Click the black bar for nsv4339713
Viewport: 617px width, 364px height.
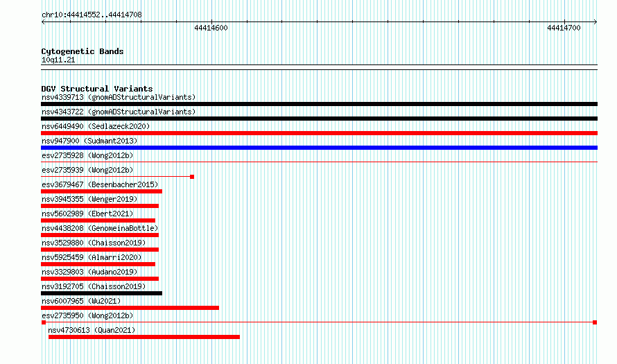point(319,104)
